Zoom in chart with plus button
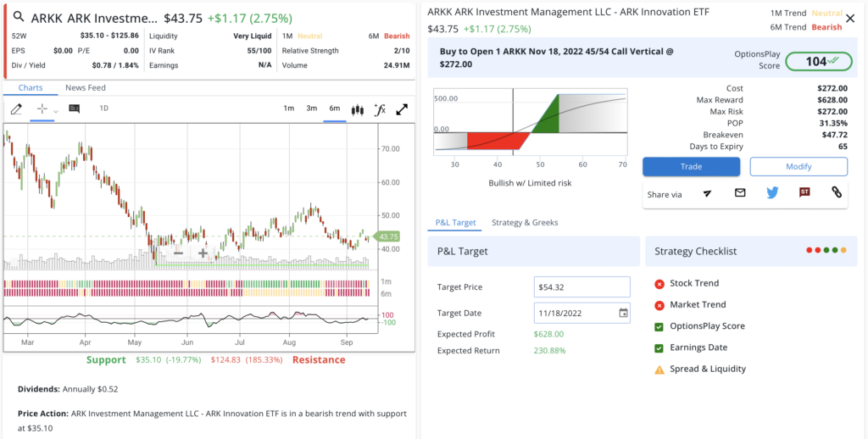Image resolution: width=868 pixels, height=439 pixels. click(x=203, y=253)
